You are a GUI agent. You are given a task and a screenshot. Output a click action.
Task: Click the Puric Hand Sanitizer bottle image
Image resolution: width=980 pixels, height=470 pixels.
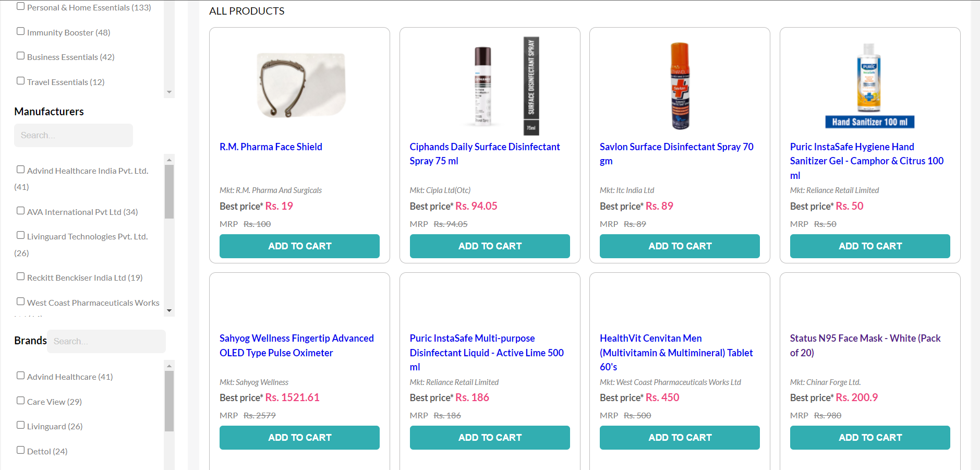pos(869,83)
